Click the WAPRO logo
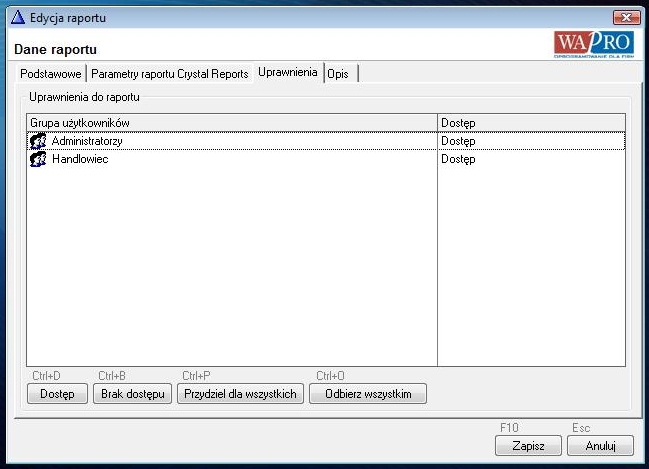Screen dimensions: 649x469 click(594, 45)
